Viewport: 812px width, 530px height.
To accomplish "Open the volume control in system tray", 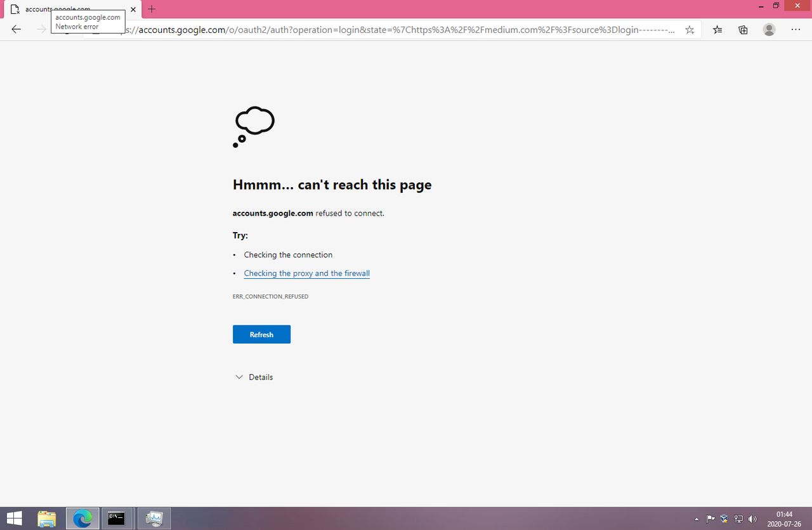I will (x=752, y=518).
